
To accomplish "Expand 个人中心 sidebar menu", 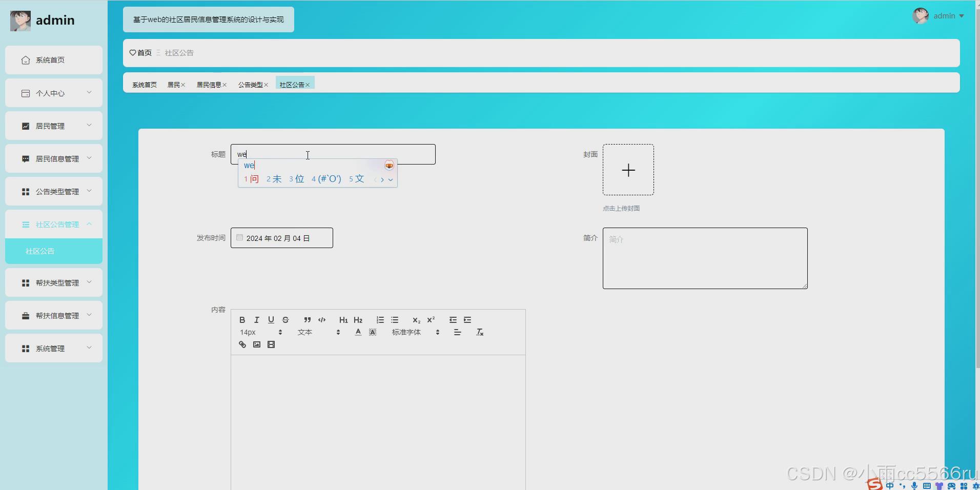I will pyautogui.click(x=54, y=93).
